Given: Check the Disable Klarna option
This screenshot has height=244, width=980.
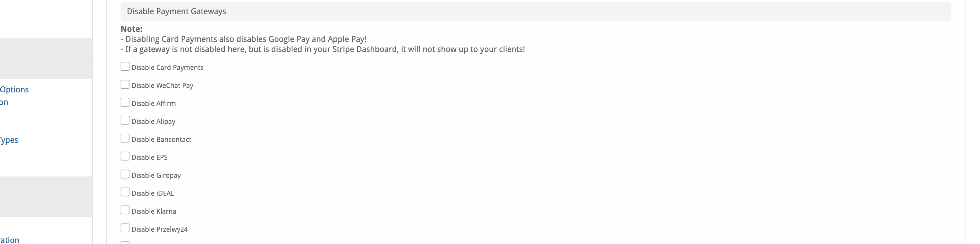Looking at the screenshot, I should [x=125, y=210].
